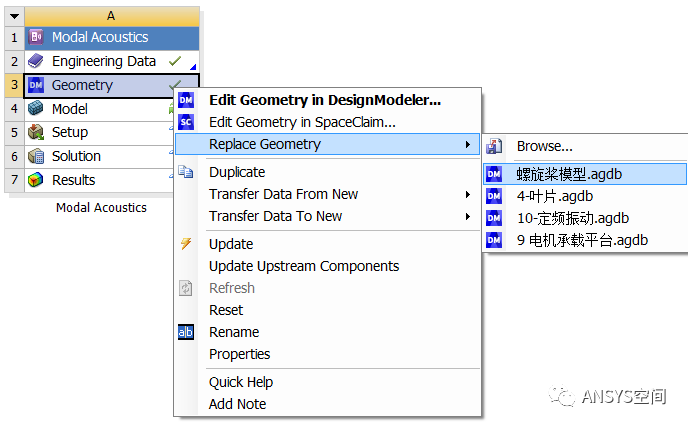Click the SpaceClaim SC icon
This screenshot has width=688, height=426.
click(186, 122)
